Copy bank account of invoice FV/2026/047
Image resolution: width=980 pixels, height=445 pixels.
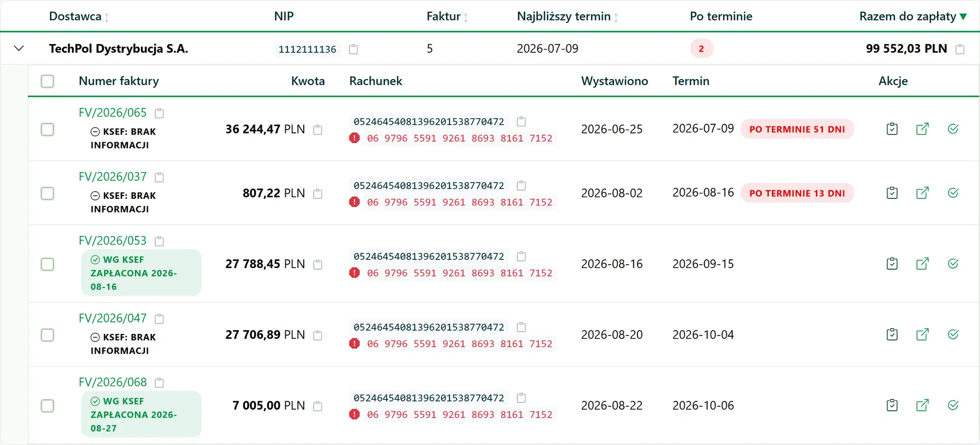point(521,327)
